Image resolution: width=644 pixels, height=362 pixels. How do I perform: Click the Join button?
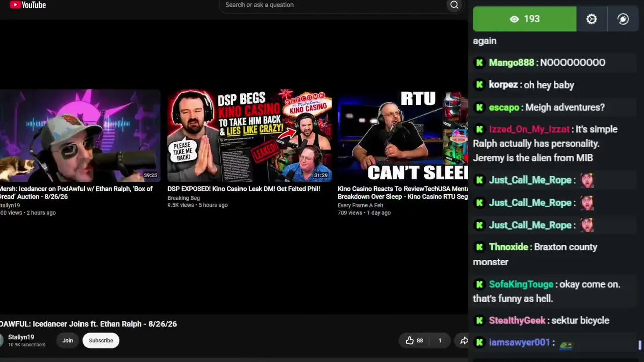(x=68, y=340)
